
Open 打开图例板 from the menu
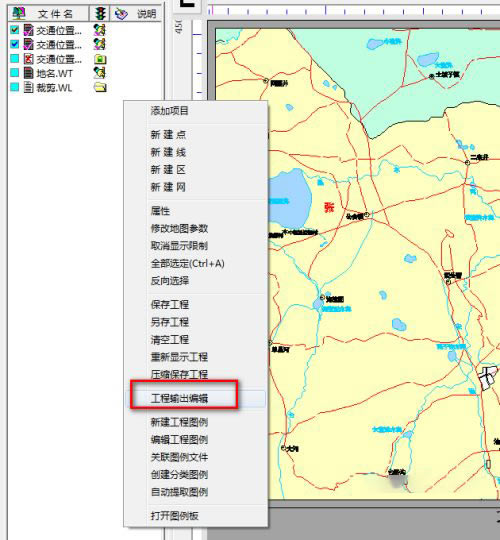[x=174, y=516]
